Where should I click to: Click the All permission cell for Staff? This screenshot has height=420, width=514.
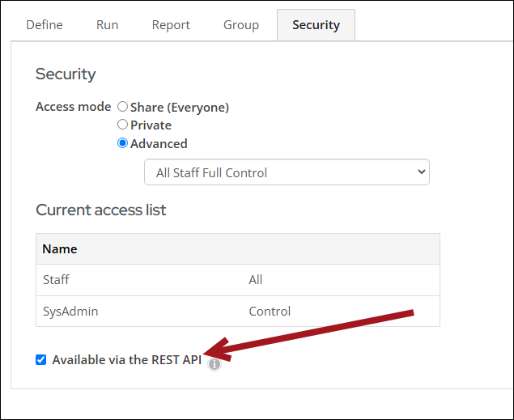click(x=255, y=280)
